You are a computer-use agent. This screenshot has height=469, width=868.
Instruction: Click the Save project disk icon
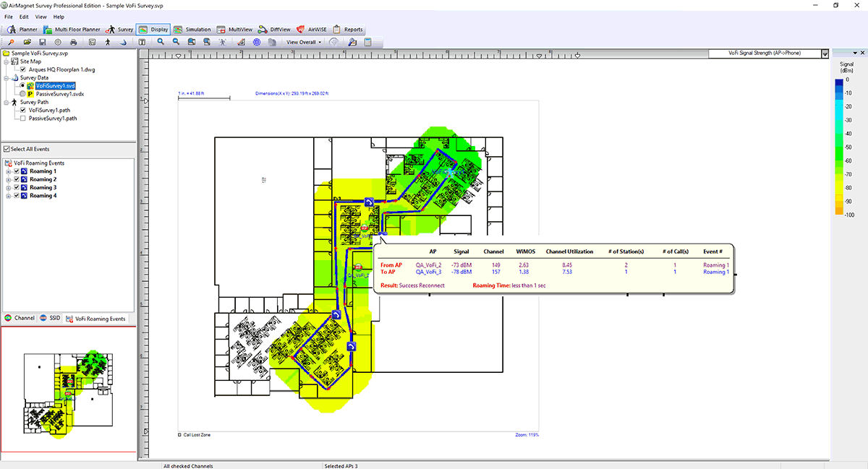[42, 42]
